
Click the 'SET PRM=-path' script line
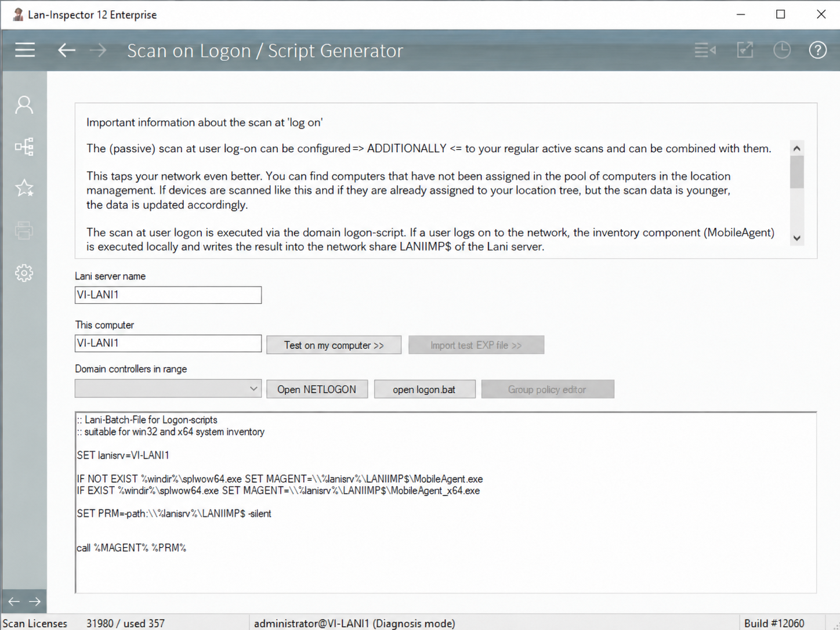coord(174,513)
